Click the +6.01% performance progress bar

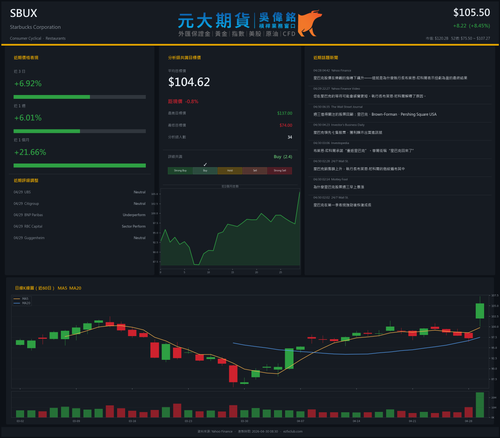[80, 131]
